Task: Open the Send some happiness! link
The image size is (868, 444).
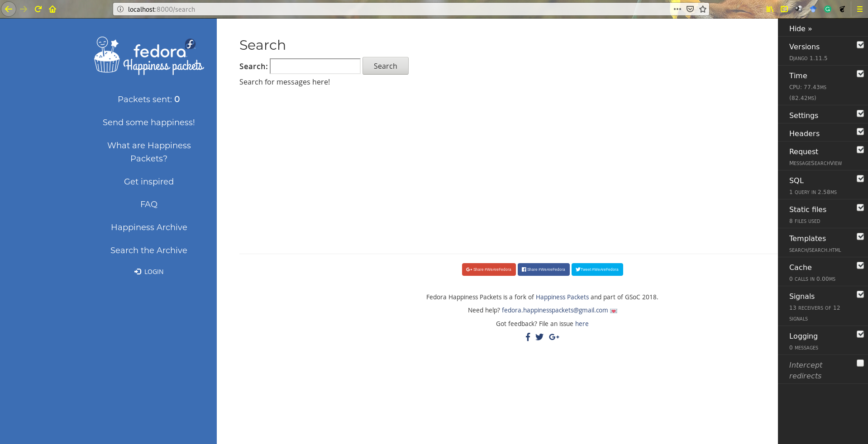Action: click(148, 123)
